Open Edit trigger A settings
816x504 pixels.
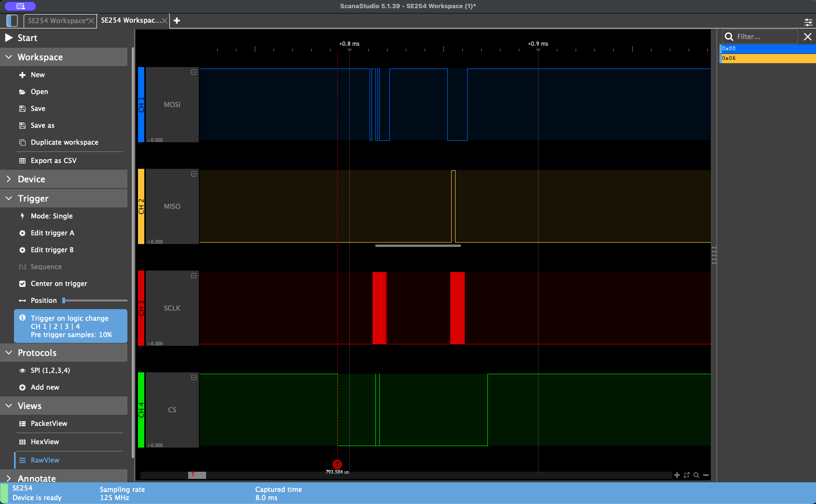(52, 233)
